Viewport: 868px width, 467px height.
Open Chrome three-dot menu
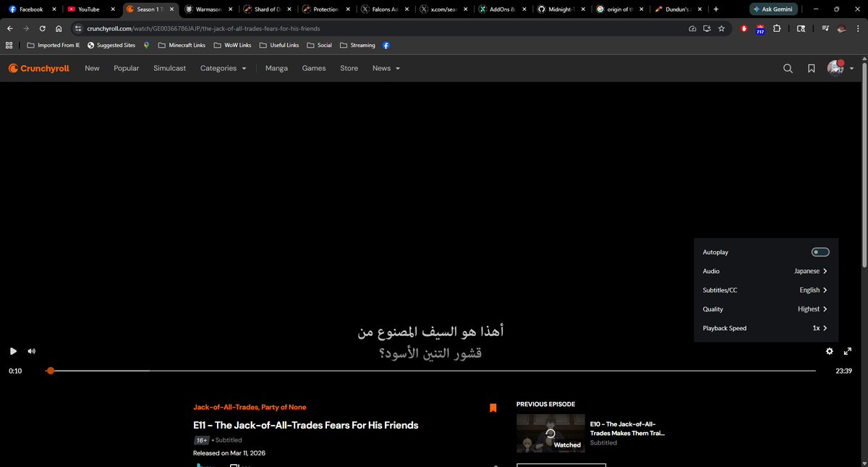(x=858, y=28)
